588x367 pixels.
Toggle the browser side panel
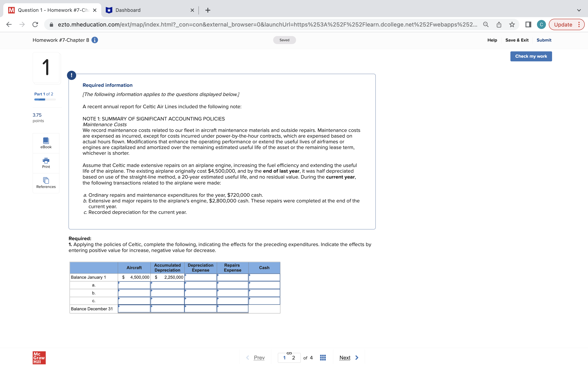click(x=528, y=24)
